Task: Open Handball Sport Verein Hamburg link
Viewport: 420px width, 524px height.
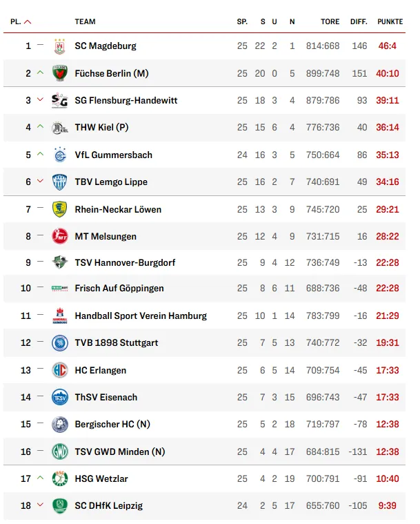Action: (141, 316)
